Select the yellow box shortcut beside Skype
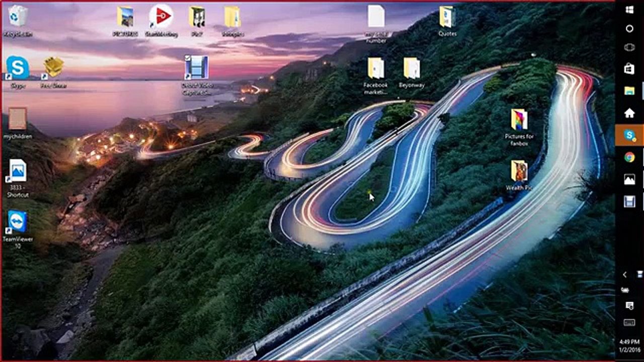Viewport: 644px width, 362px height. coord(53,72)
